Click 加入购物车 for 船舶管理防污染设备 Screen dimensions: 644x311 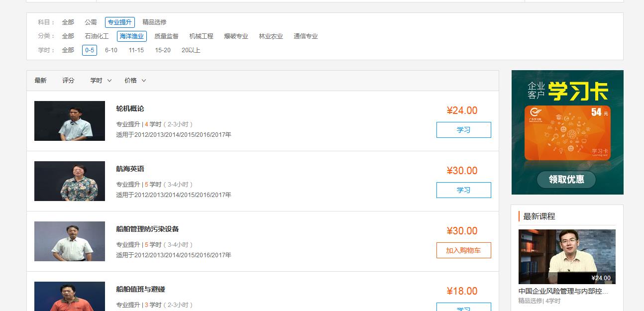[x=463, y=250]
